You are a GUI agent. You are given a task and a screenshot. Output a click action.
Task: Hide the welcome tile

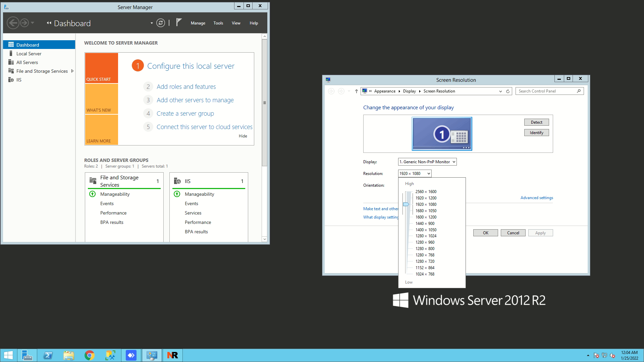tap(243, 136)
